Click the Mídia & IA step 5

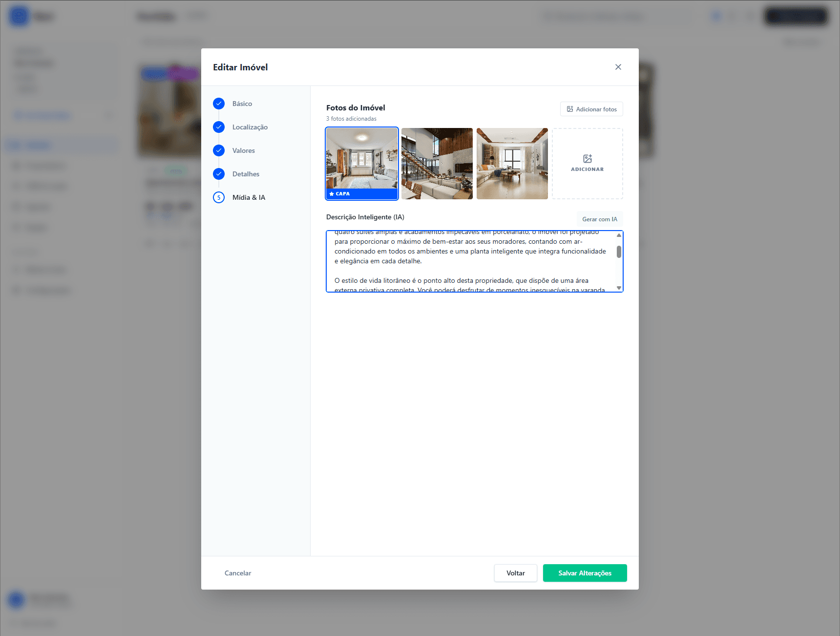tap(248, 197)
